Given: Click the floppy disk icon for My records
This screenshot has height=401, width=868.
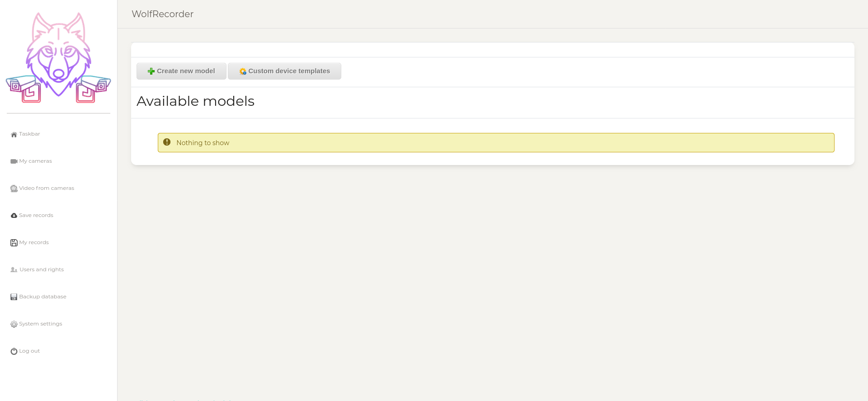Looking at the screenshot, I should point(14,243).
